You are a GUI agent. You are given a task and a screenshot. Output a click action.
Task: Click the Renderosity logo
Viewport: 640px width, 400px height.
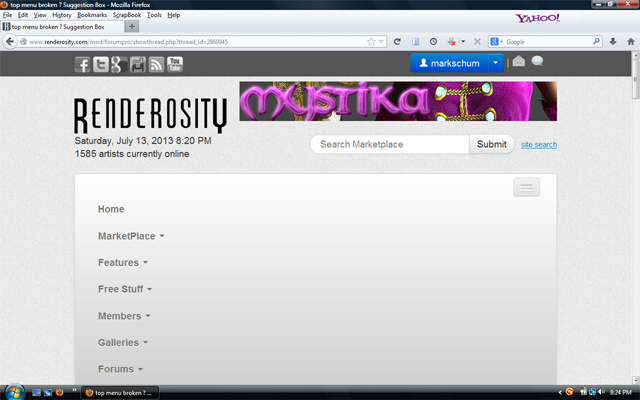coord(150,116)
